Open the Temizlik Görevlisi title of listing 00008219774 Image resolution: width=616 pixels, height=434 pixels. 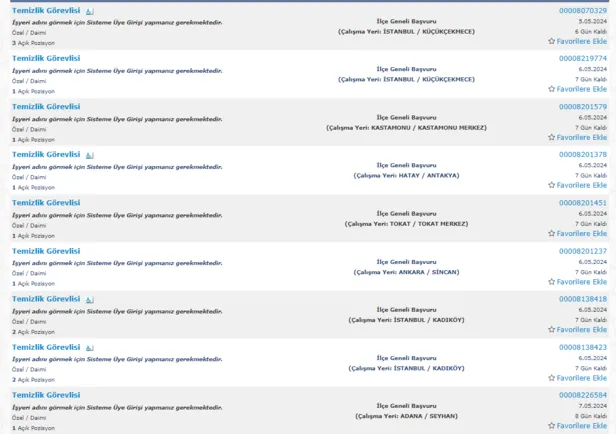click(x=46, y=58)
